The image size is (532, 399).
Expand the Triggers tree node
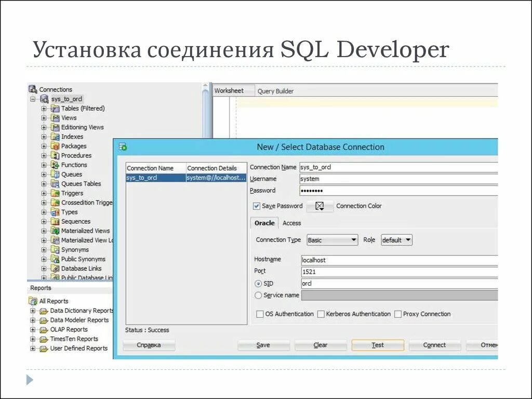pyautogui.click(x=44, y=193)
